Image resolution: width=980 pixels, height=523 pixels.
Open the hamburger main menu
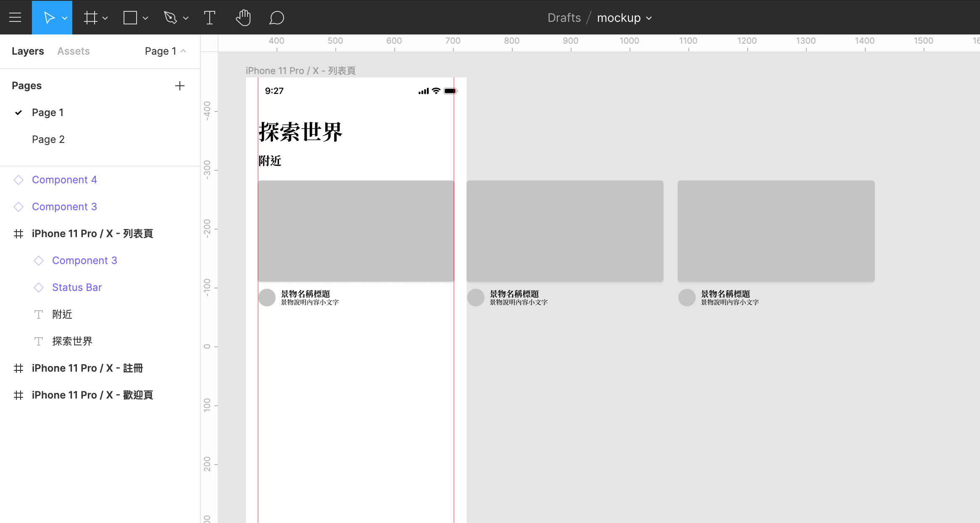pyautogui.click(x=15, y=17)
